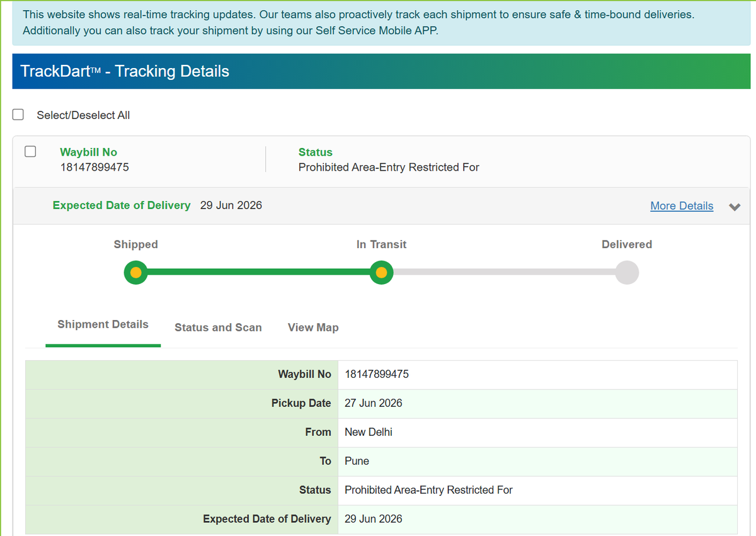
Task: Click the Shipped progress marker
Action: point(135,273)
